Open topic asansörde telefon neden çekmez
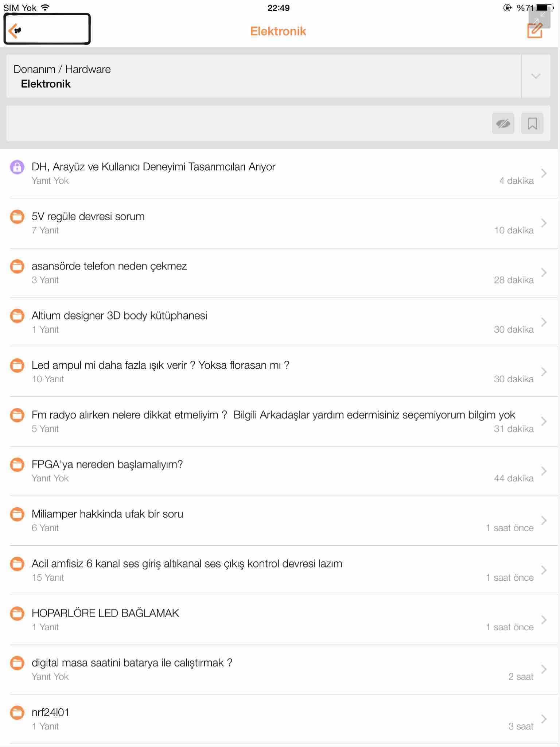This screenshot has width=560, height=747. point(109,266)
